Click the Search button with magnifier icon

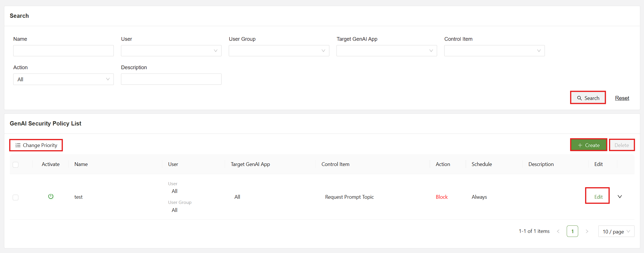pos(588,98)
